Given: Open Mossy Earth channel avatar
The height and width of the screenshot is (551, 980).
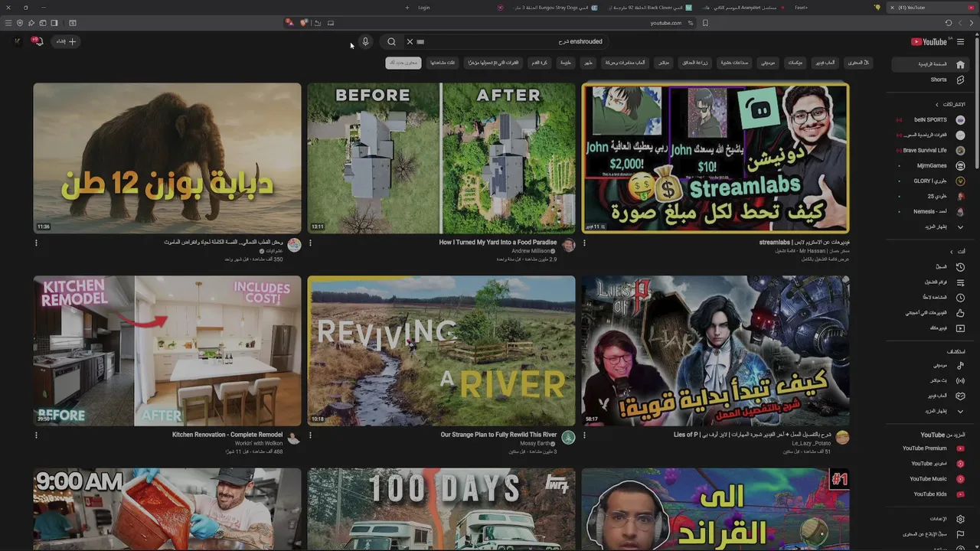Looking at the screenshot, I should point(568,438).
